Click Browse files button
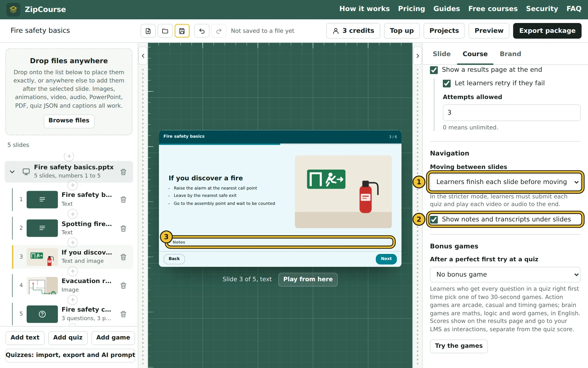The width and height of the screenshot is (588, 368). tap(69, 121)
